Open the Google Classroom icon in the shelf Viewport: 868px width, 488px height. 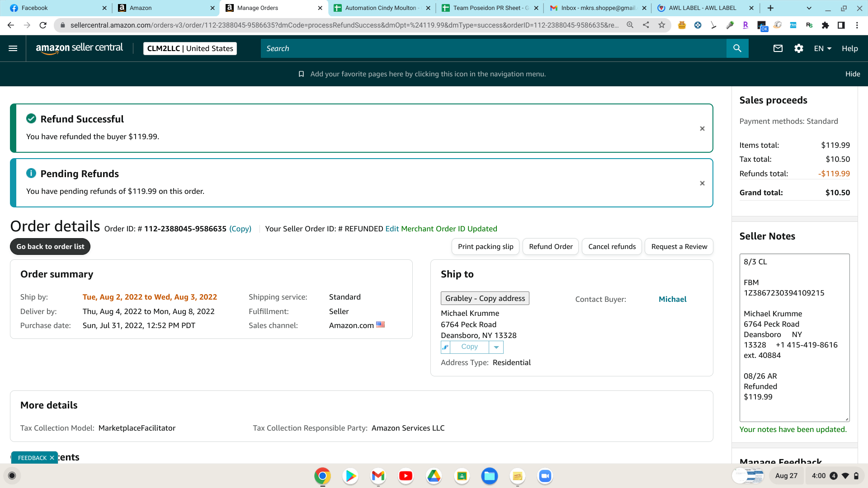pyautogui.click(x=462, y=476)
